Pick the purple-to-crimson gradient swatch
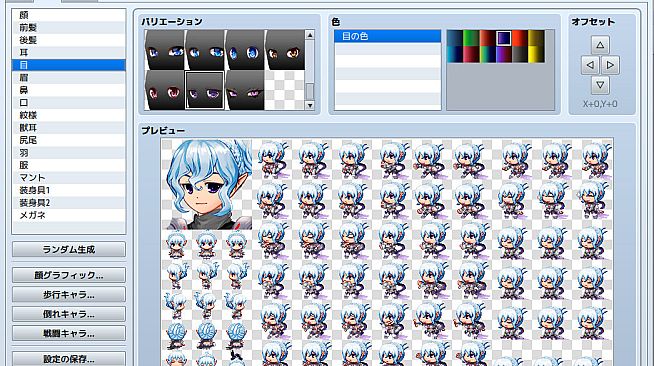The image size is (654, 366). (503, 54)
